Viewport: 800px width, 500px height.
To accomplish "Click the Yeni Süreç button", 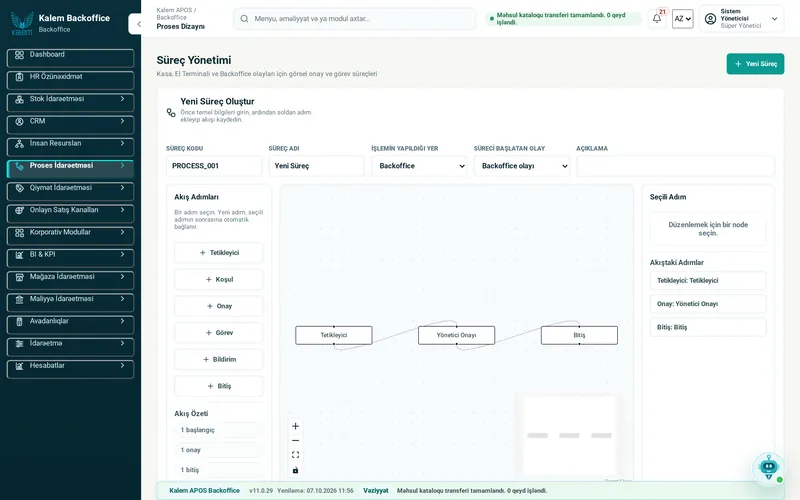I will 755,64.
